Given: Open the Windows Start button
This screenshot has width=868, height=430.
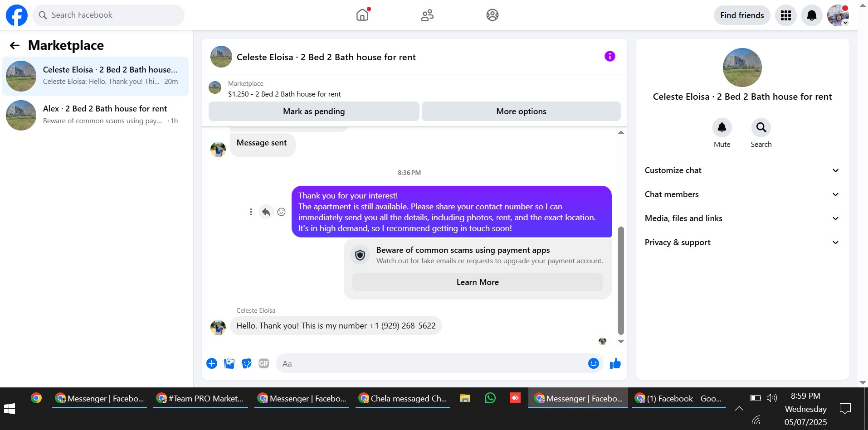Looking at the screenshot, I should 10,409.
